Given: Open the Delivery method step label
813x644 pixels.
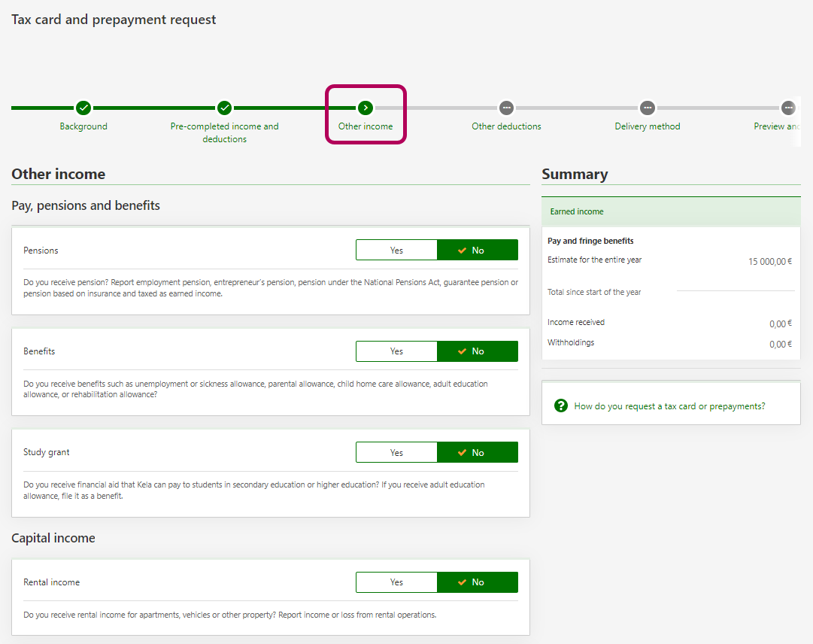Looking at the screenshot, I should [x=647, y=126].
